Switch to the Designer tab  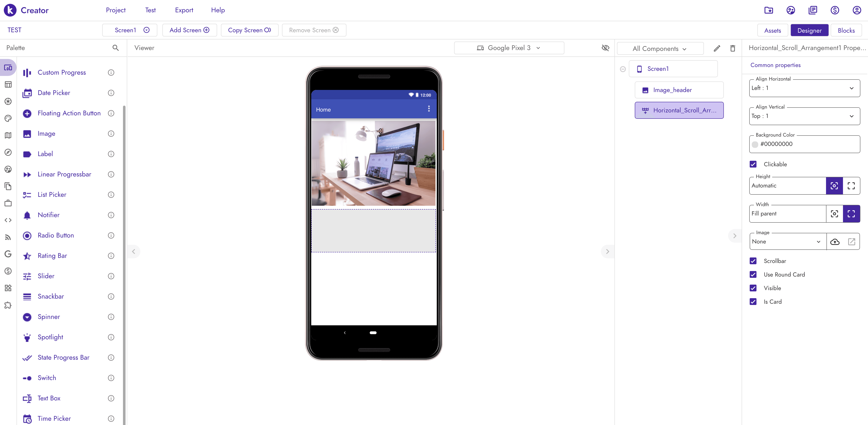(809, 30)
